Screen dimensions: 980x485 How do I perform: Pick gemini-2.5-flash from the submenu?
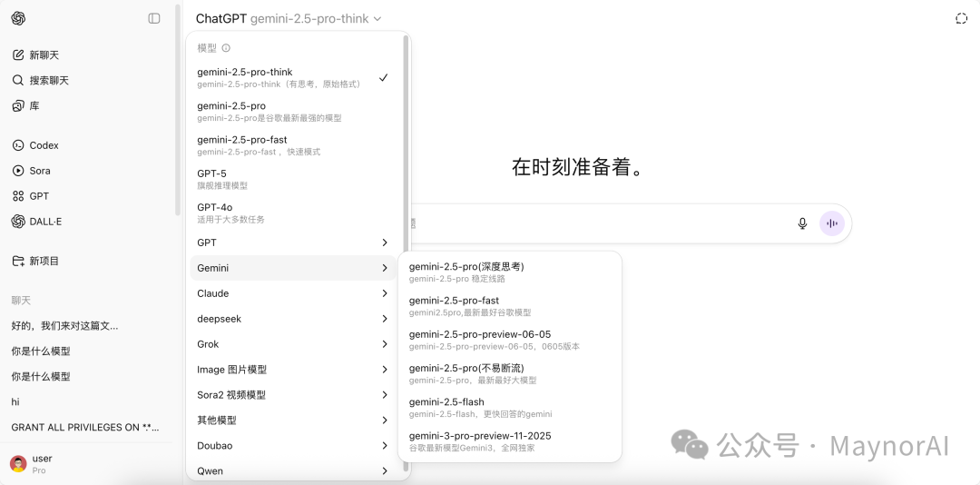pos(510,408)
